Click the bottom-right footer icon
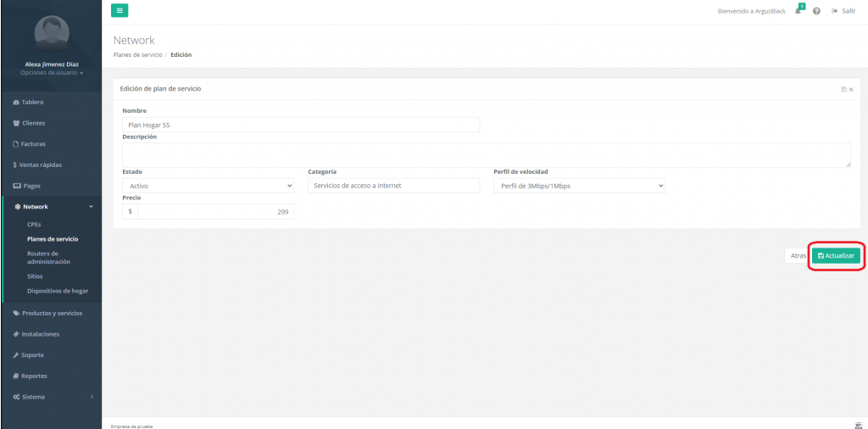868x429 pixels. click(x=858, y=425)
